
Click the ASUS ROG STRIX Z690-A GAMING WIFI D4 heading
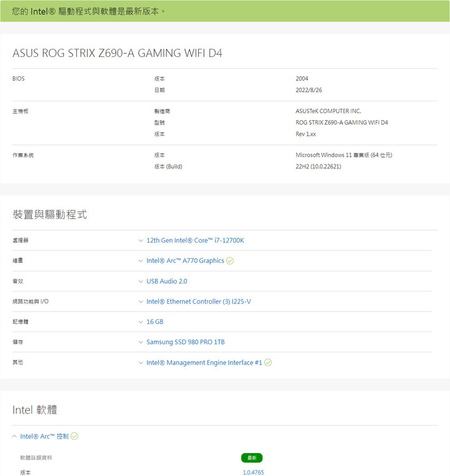pos(117,53)
